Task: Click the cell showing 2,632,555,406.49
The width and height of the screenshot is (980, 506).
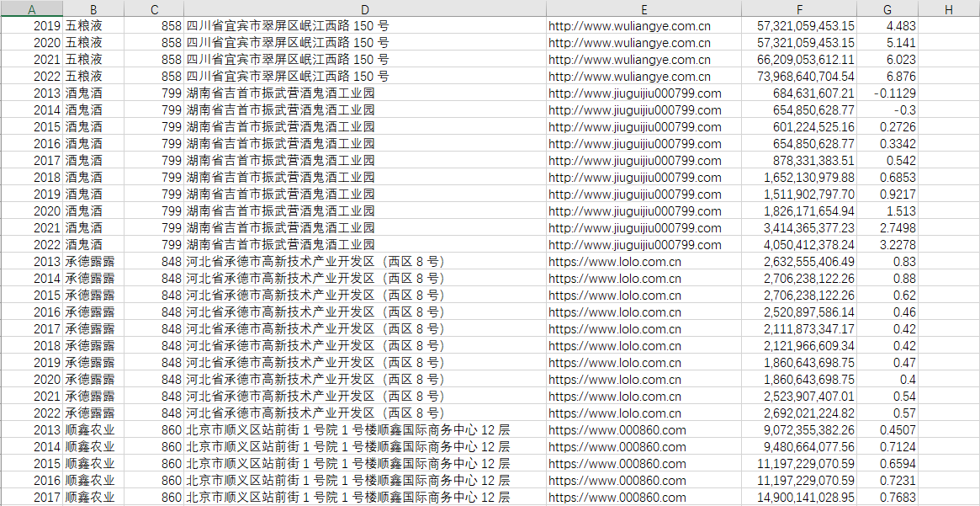Action: coord(799,262)
